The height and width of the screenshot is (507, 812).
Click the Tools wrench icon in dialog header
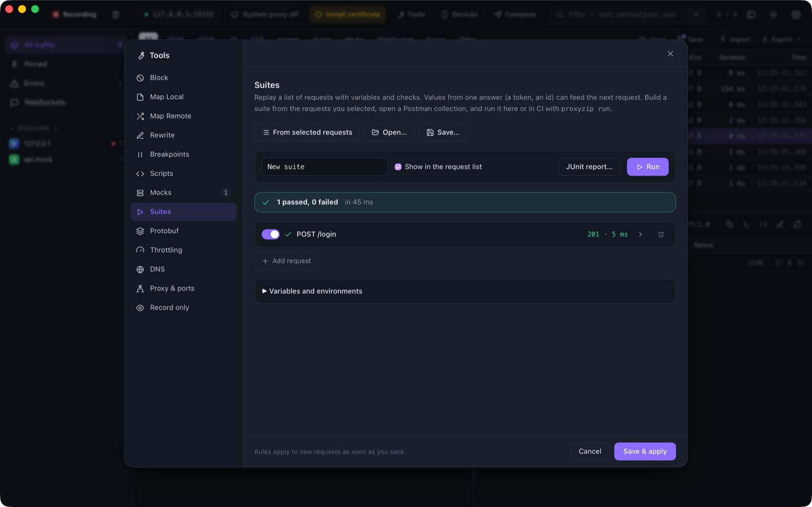pos(141,55)
